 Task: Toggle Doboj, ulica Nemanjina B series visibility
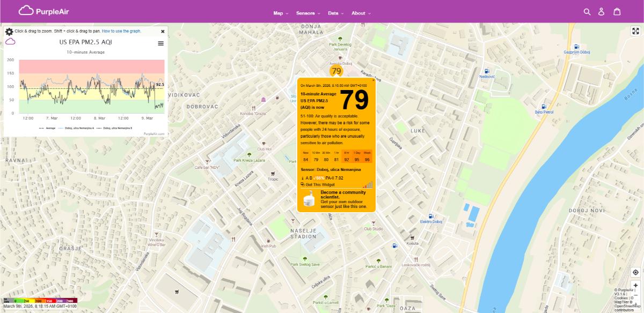click(x=118, y=128)
